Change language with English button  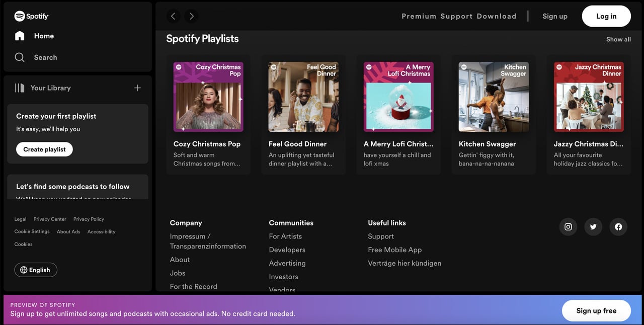(36, 270)
